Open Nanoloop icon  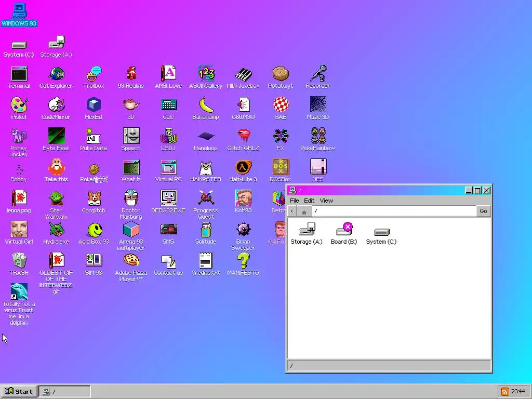206,140
